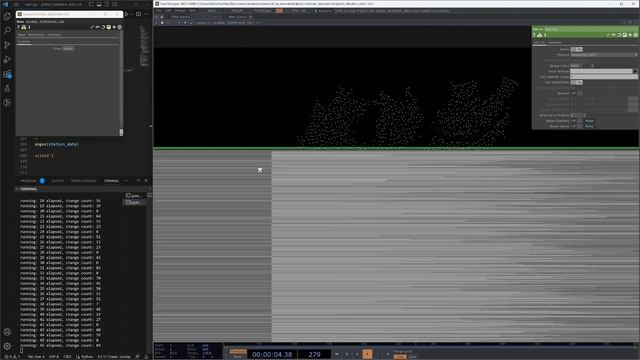Click the Split Editor icon

coord(138,14)
